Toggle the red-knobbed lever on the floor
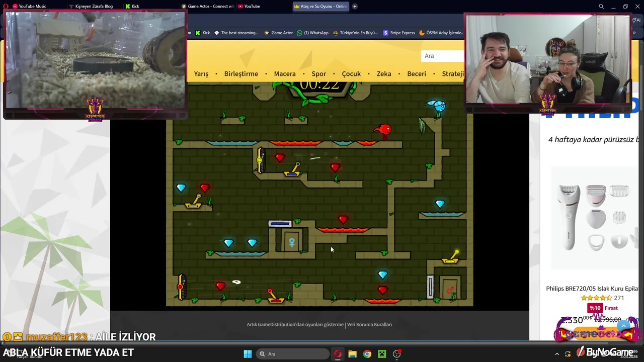644x362 pixels. [275, 296]
